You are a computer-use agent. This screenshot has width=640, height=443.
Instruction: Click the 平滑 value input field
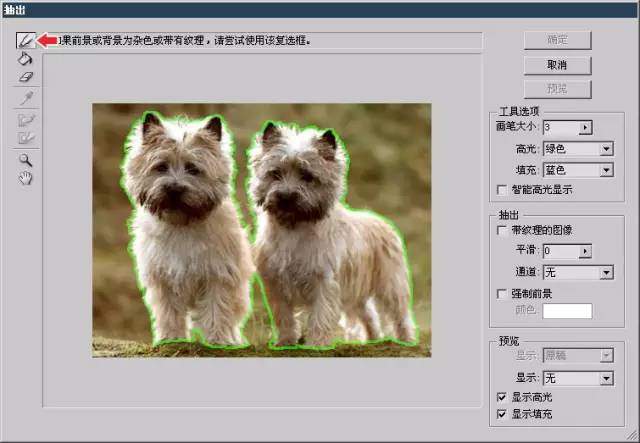click(x=561, y=251)
